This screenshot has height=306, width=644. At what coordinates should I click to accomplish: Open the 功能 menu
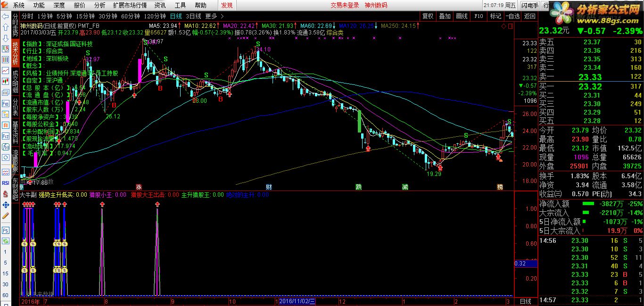[39, 5]
